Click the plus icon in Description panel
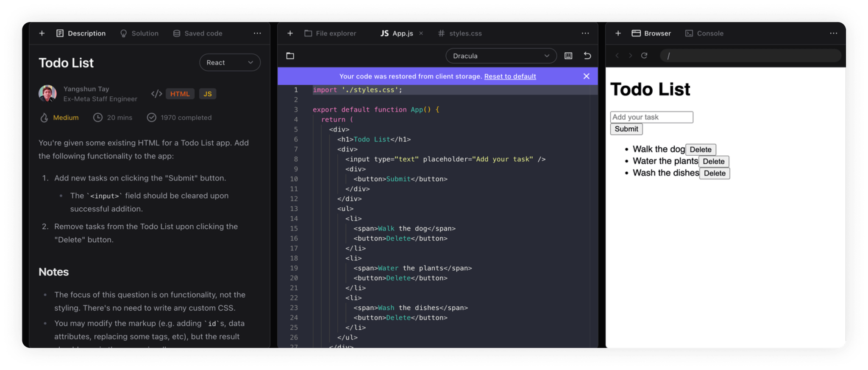The height and width of the screenshot is (370, 868). point(42,33)
